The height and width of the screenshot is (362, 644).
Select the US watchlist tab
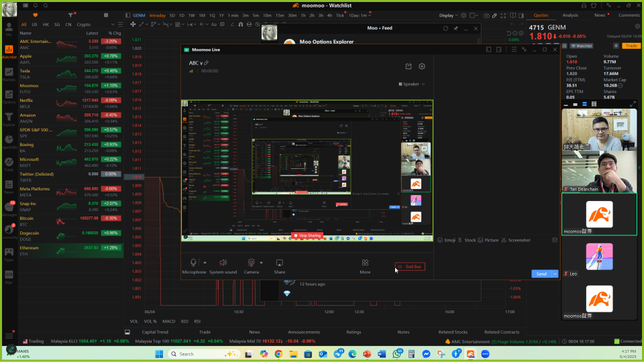pyautogui.click(x=34, y=25)
